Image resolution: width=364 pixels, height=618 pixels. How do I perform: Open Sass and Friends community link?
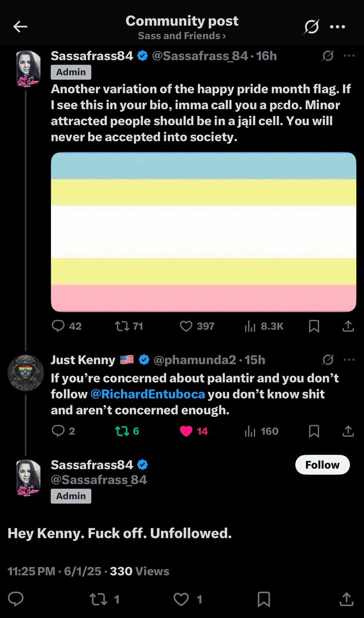pos(182,36)
